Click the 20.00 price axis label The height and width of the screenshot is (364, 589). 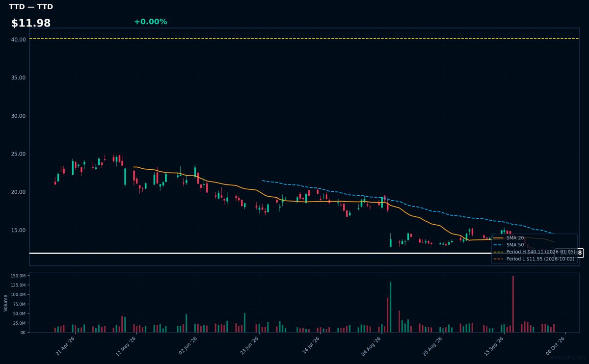pos(19,192)
